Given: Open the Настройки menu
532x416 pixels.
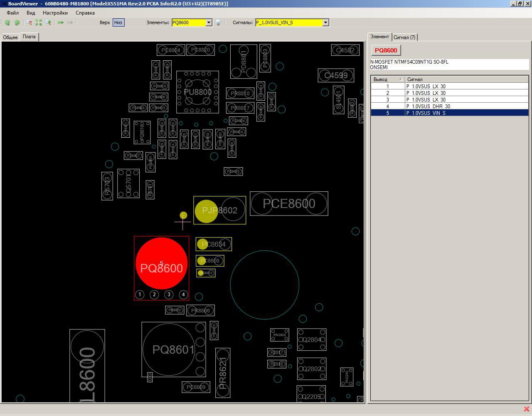Looking at the screenshot, I should (x=55, y=13).
